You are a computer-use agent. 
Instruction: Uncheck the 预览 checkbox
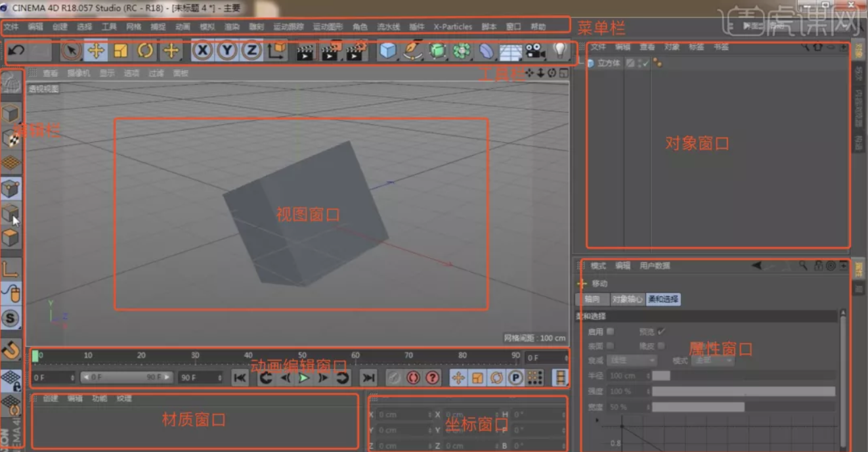click(x=661, y=332)
